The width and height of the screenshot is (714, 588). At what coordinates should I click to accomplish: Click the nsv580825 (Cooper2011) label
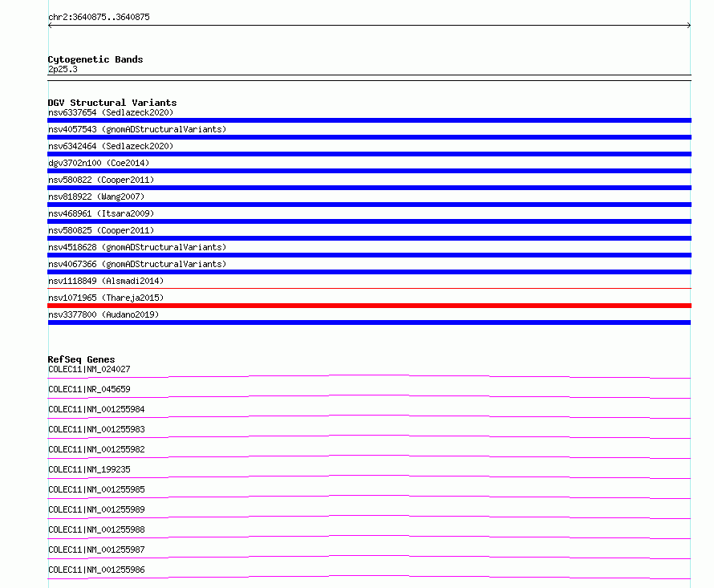(x=101, y=230)
